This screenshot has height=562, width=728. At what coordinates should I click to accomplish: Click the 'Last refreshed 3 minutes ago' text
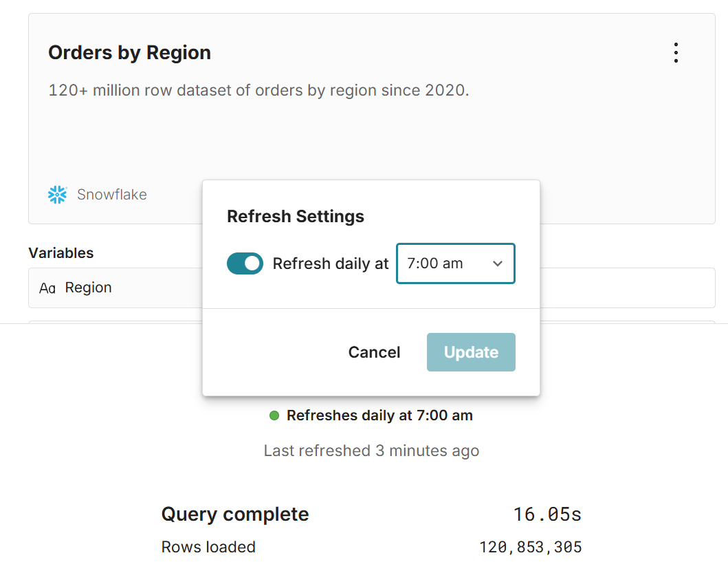pyautogui.click(x=371, y=451)
